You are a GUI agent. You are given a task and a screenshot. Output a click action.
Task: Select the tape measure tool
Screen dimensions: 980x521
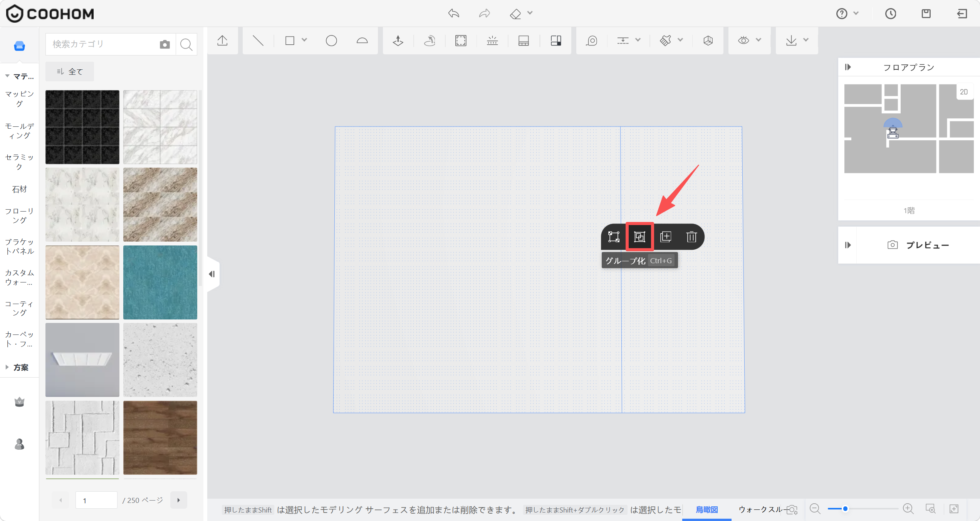tap(592, 40)
